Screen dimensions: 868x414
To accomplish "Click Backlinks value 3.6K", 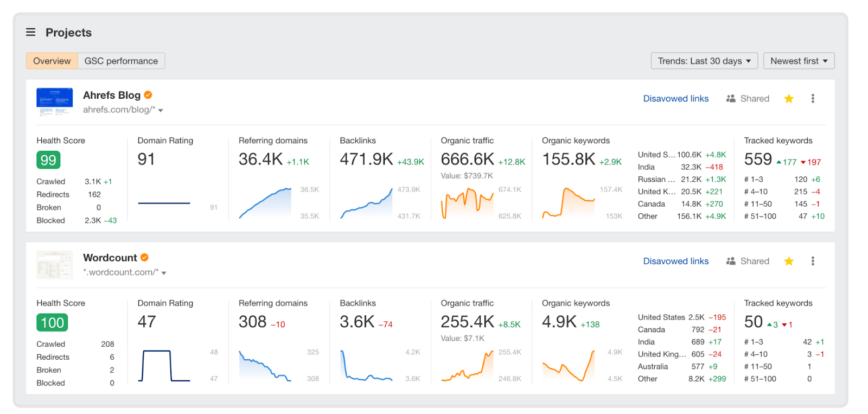I will tap(358, 322).
